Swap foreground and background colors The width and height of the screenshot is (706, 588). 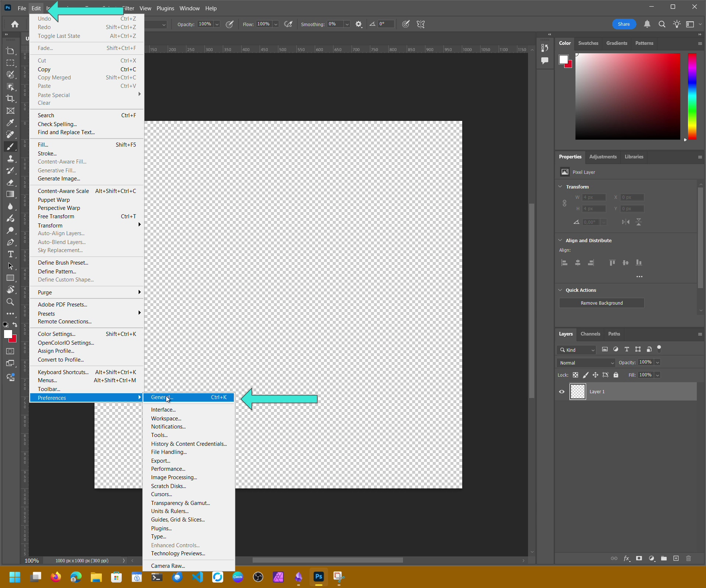click(x=15, y=325)
